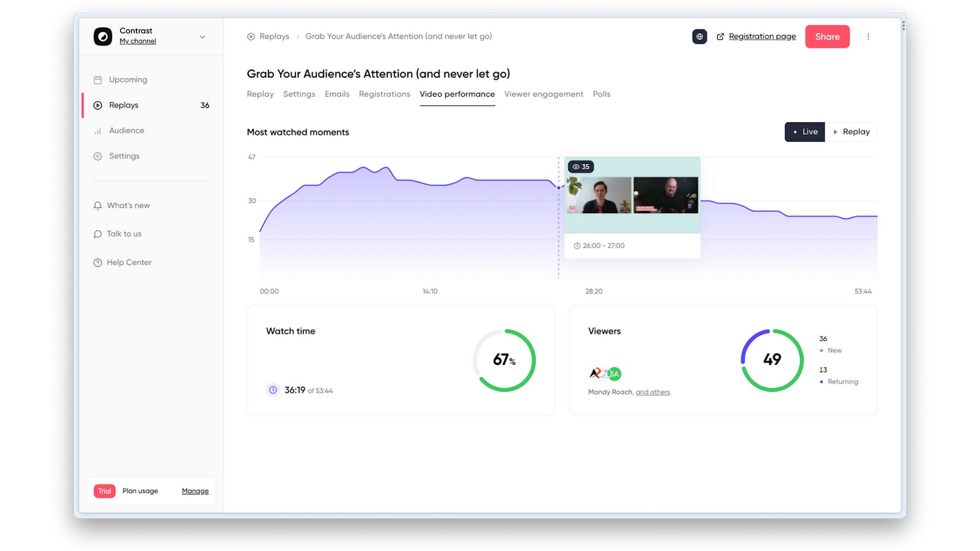Open Settings in the sidebar

pos(124,156)
